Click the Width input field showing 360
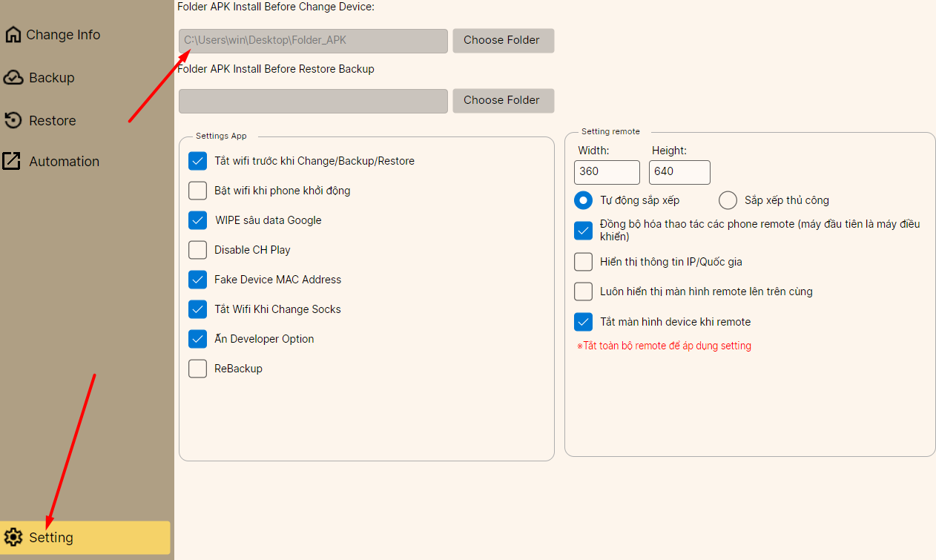 click(x=606, y=172)
